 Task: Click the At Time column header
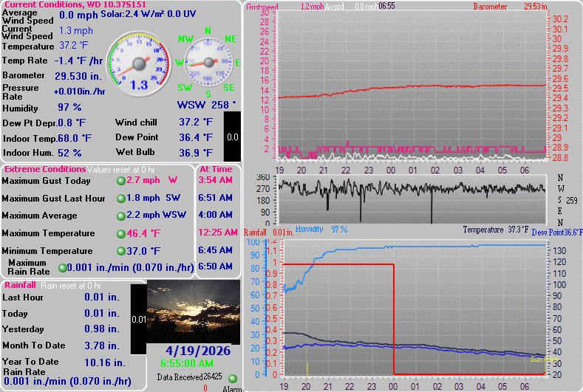point(215,169)
